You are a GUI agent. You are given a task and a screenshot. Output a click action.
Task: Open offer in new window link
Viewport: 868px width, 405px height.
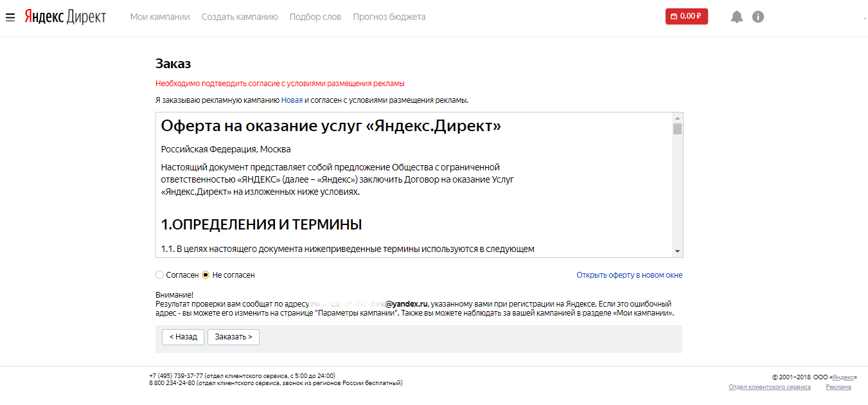(629, 275)
